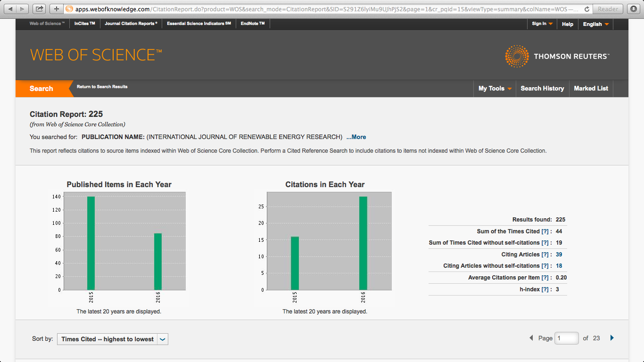The height and width of the screenshot is (362, 644).
Task: Go back using the browser back arrow
Action: (x=10, y=8)
